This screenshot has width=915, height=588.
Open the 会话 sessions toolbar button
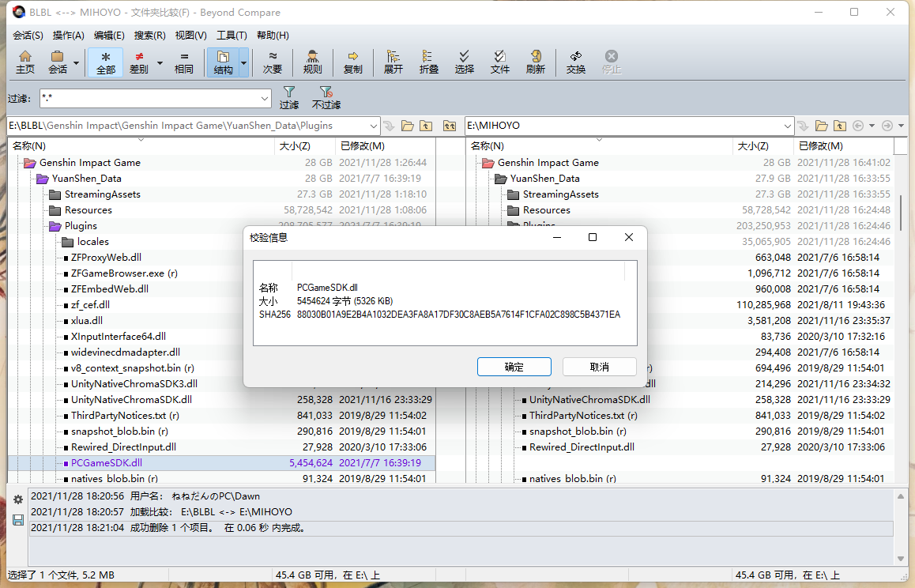point(57,62)
